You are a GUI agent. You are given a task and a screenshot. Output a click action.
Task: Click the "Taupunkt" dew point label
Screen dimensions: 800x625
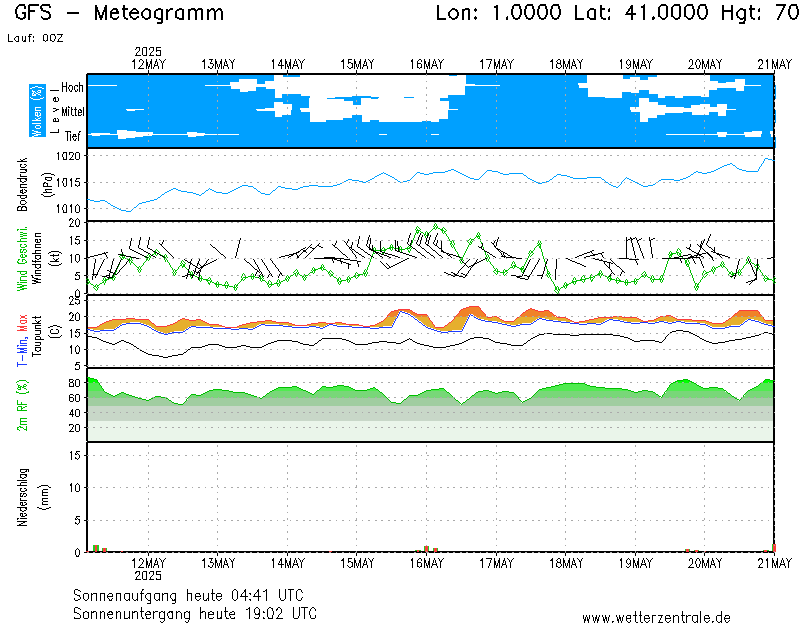pyautogui.click(x=37, y=336)
